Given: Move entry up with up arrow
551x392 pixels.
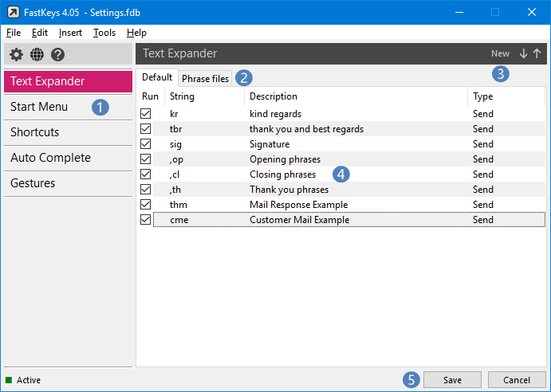Looking at the screenshot, I should point(537,53).
